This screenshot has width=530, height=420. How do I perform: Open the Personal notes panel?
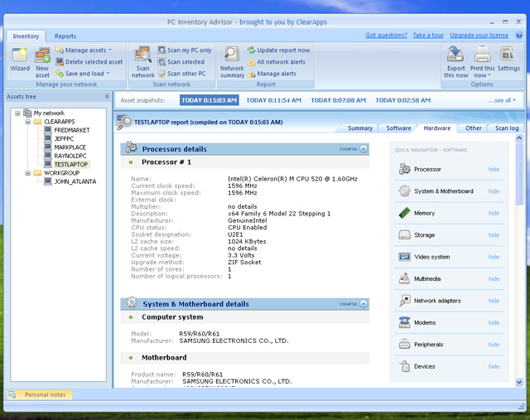point(40,394)
